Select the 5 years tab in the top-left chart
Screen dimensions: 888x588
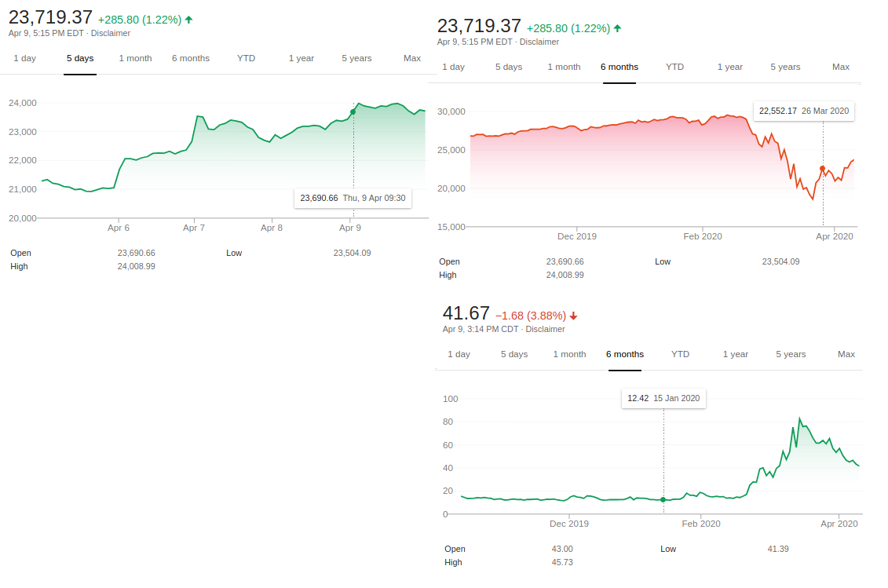tap(356, 58)
